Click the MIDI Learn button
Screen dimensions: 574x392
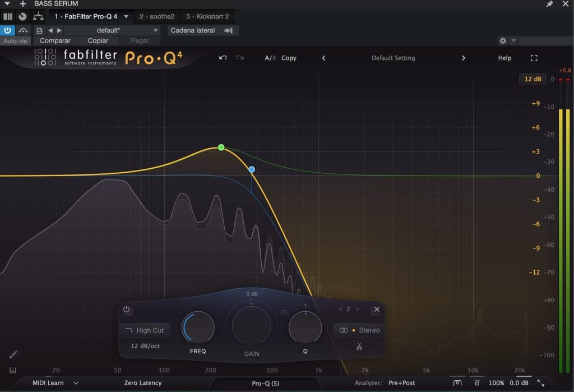click(x=48, y=383)
